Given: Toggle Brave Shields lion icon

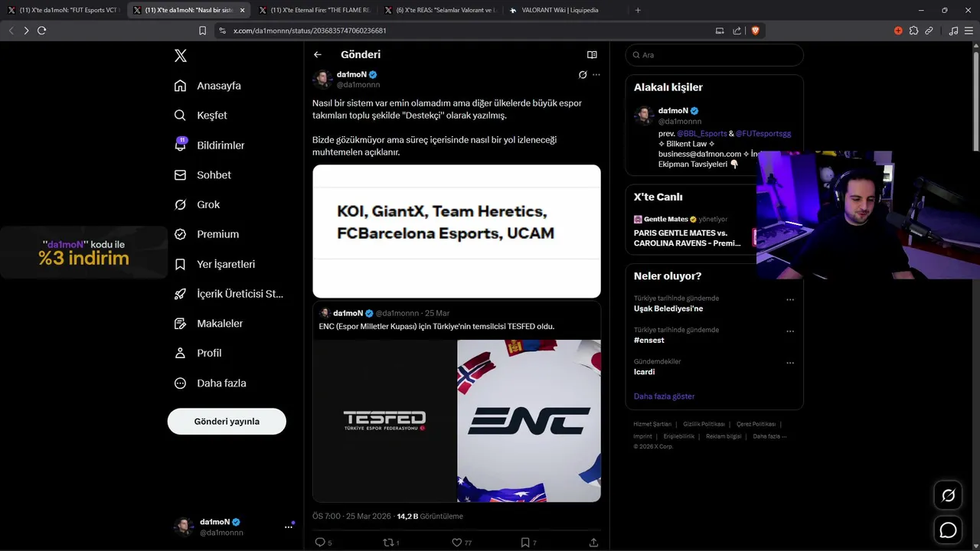Looking at the screenshot, I should pyautogui.click(x=755, y=31).
